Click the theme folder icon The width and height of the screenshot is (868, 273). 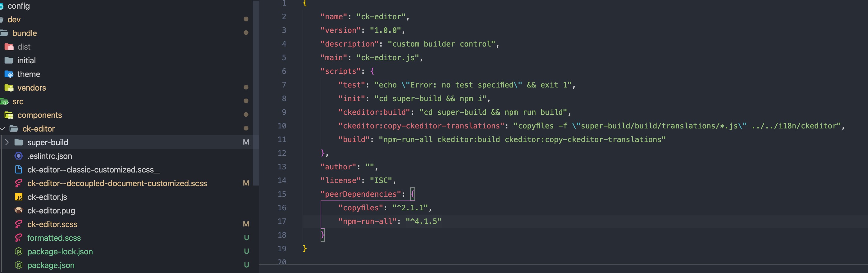click(9, 74)
